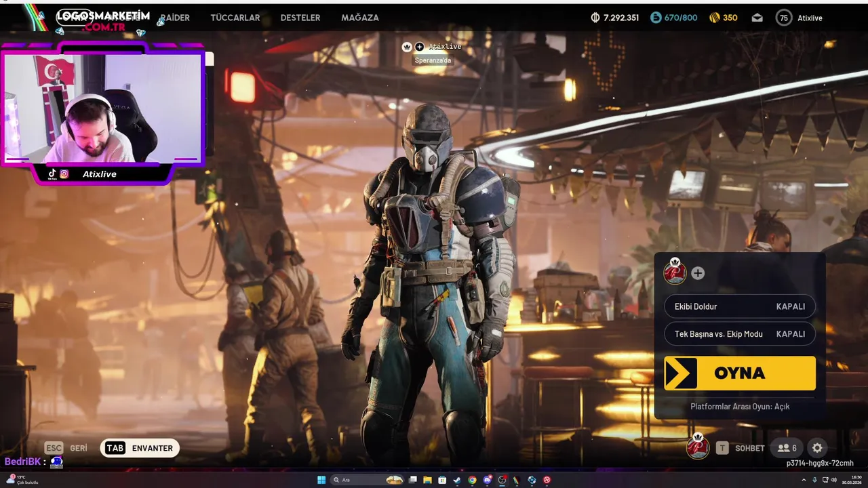Click the crown leader icon above character
The width and height of the screenshot is (868, 488).
pos(407,47)
